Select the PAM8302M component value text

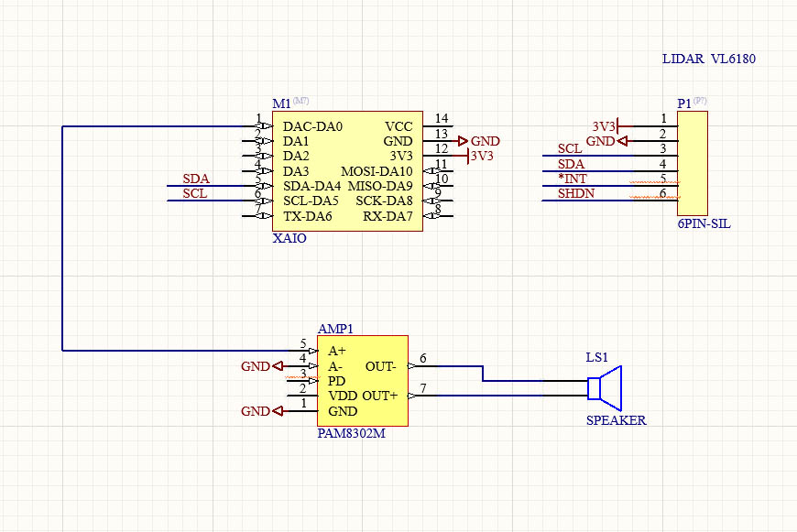click(x=351, y=433)
